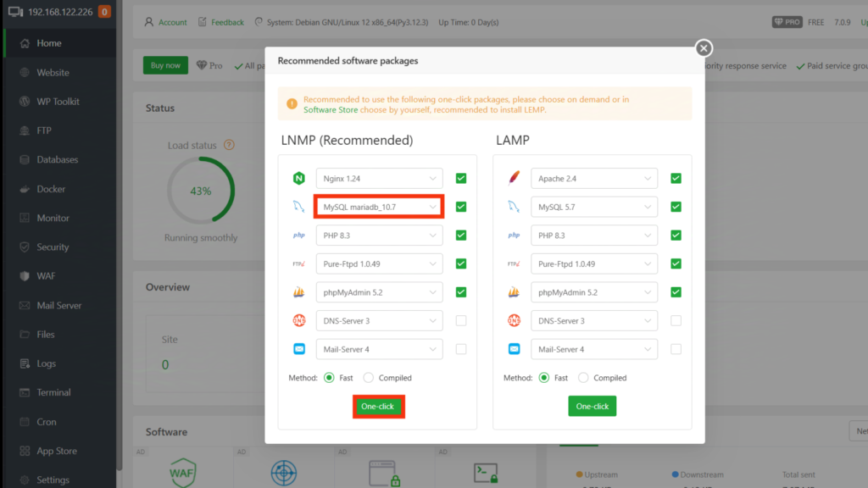Click the Terminal icon in the sidebar

24,392
